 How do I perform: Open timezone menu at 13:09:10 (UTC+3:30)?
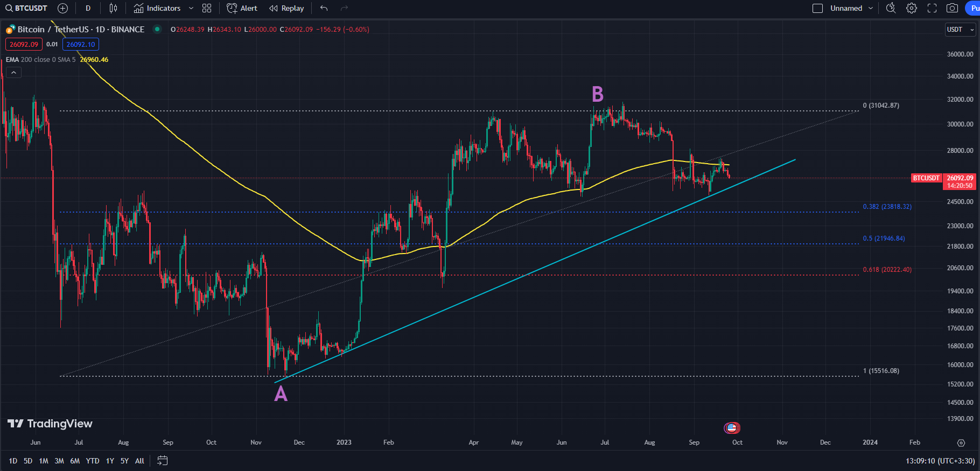click(940, 461)
